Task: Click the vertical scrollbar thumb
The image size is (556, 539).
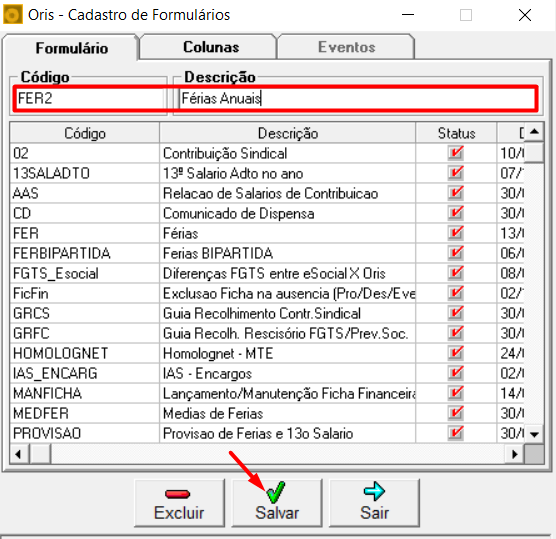Action: click(x=534, y=152)
